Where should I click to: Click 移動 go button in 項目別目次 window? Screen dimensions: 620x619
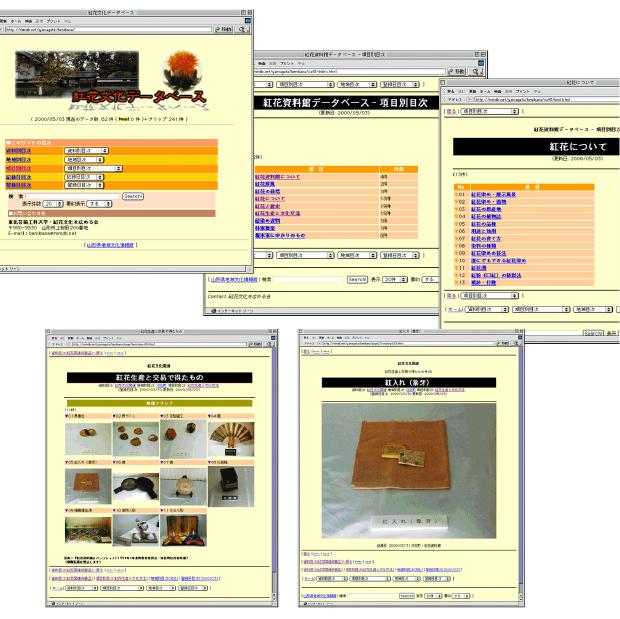(457, 72)
